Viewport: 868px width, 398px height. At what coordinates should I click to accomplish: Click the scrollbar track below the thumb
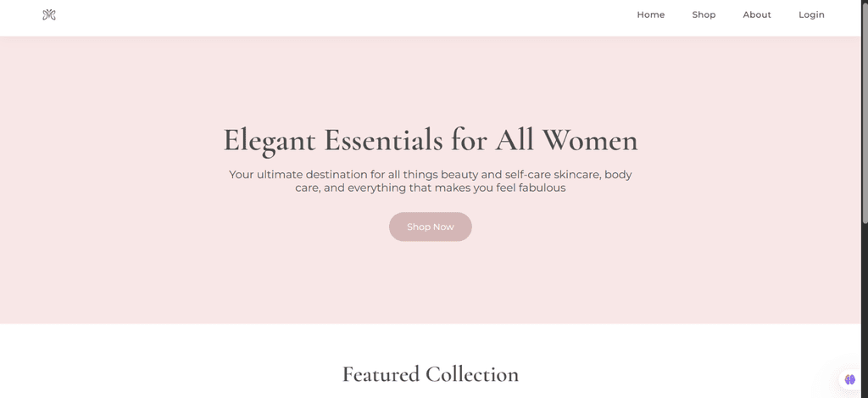click(865, 311)
